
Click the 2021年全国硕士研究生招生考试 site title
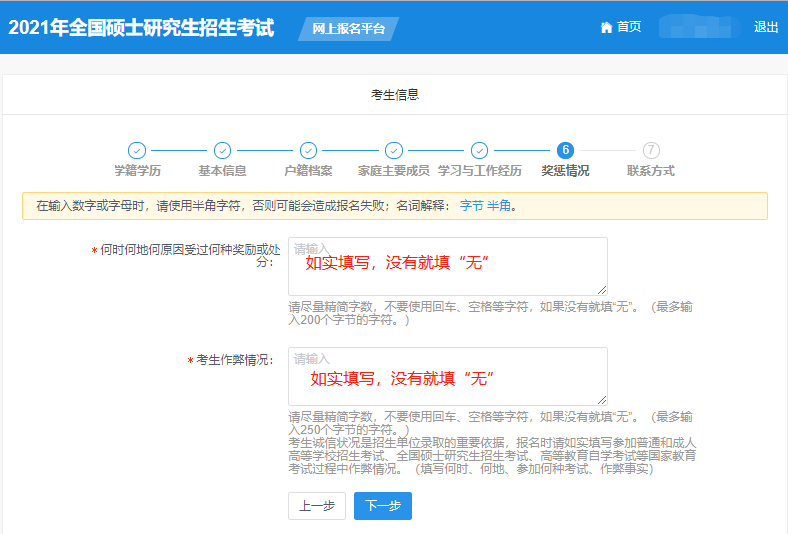tap(141, 28)
